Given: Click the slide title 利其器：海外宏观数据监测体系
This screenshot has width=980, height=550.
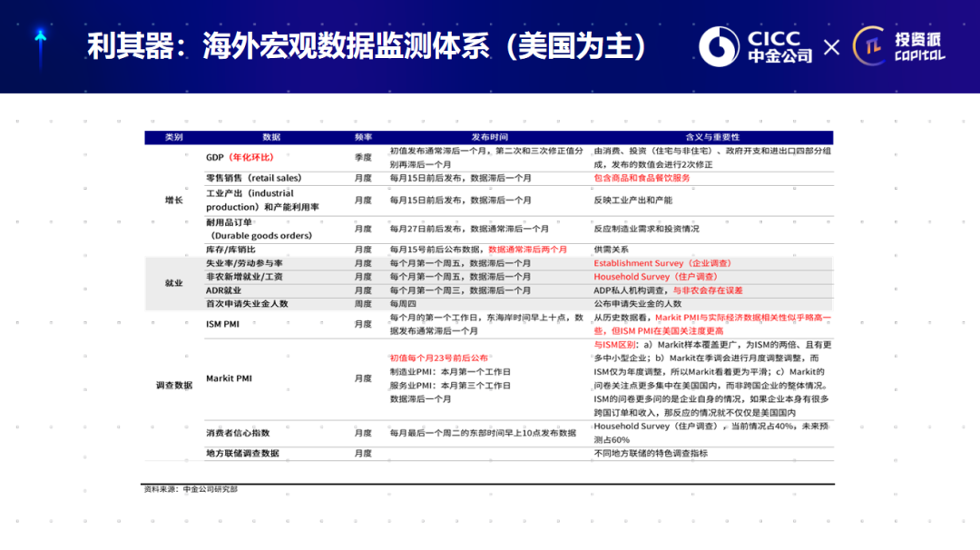Looking at the screenshot, I should pyautogui.click(x=367, y=45).
